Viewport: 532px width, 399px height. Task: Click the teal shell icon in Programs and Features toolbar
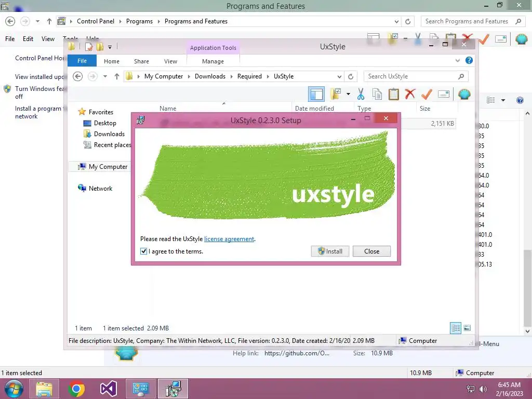pos(521,39)
